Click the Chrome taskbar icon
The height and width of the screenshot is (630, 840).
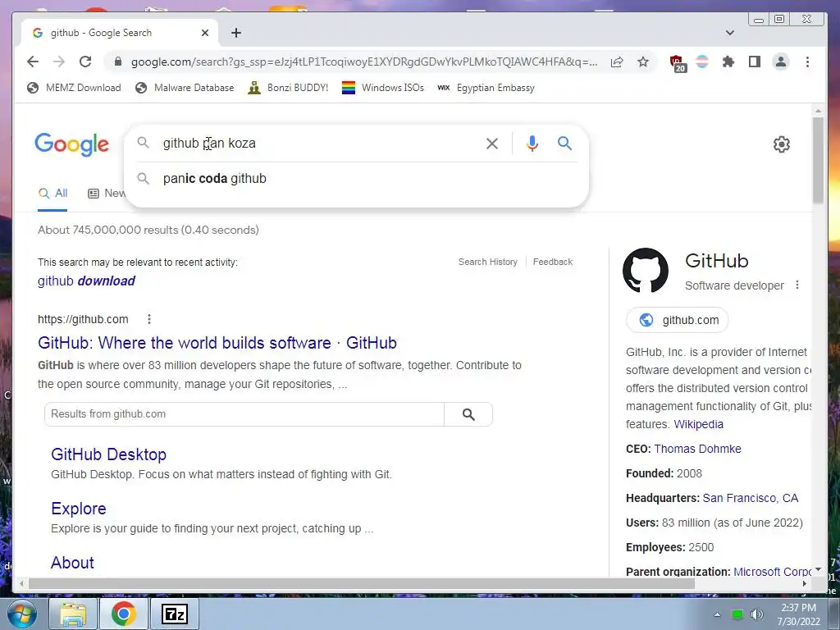click(124, 614)
